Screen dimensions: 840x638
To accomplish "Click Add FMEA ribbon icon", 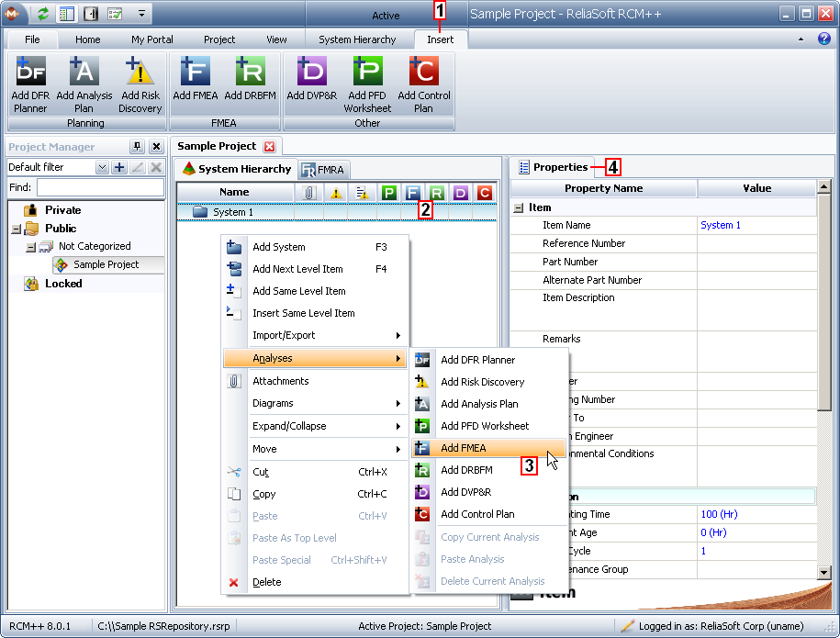I will point(195,72).
